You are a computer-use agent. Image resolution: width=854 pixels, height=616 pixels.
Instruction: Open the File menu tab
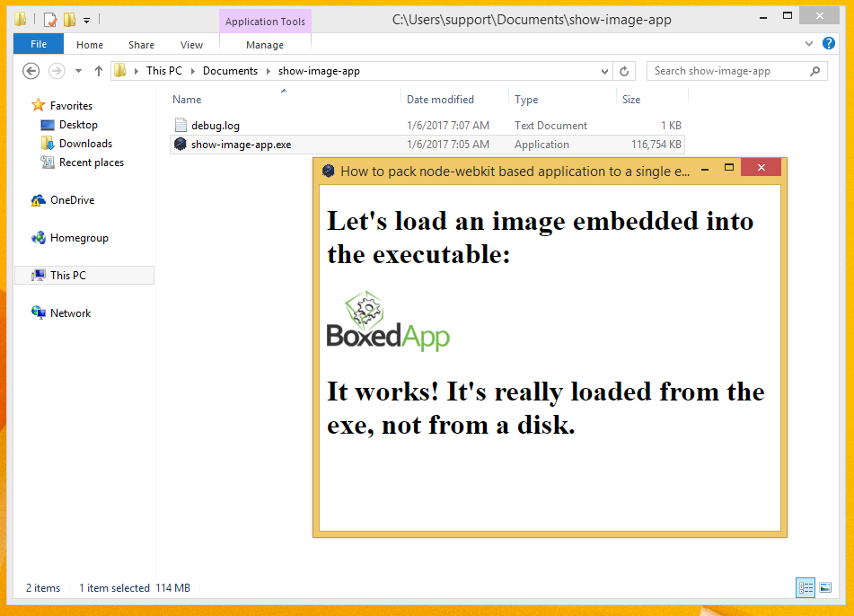pos(39,45)
